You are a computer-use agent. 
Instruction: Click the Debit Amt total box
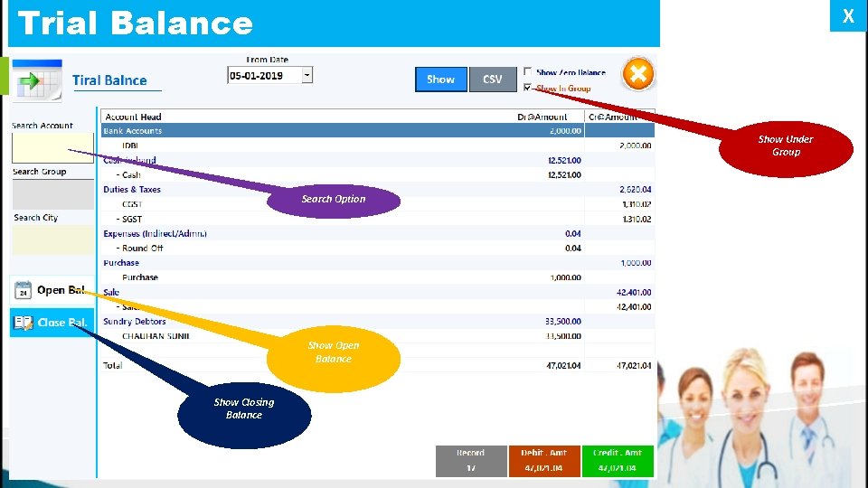pyautogui.click(x=544, y=461)
